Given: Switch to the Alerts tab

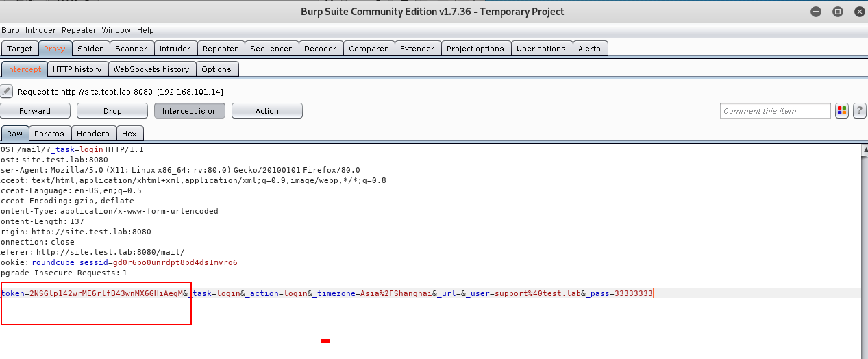Looking at the screenshot, I should click(x=589, y=49).
